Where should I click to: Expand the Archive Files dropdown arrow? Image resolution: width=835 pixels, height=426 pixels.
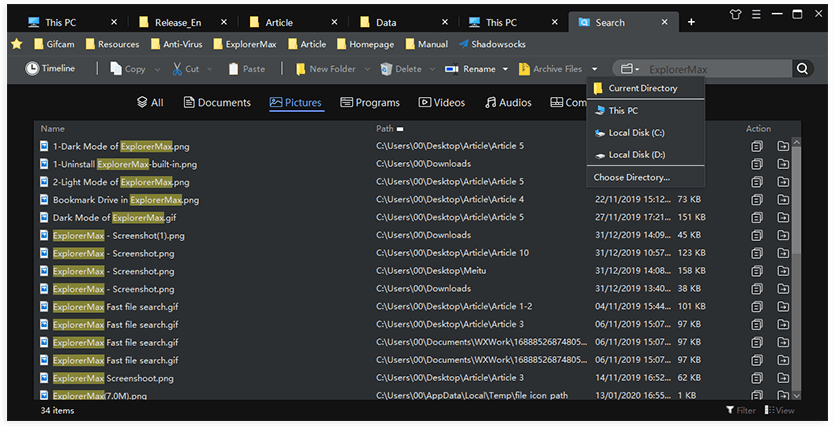pos(595,69)
